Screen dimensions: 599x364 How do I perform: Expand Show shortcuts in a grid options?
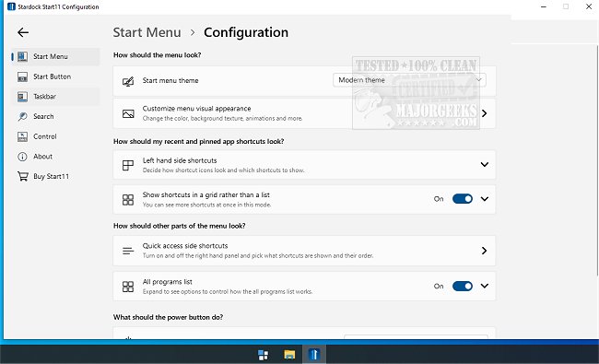coord(485,199)
